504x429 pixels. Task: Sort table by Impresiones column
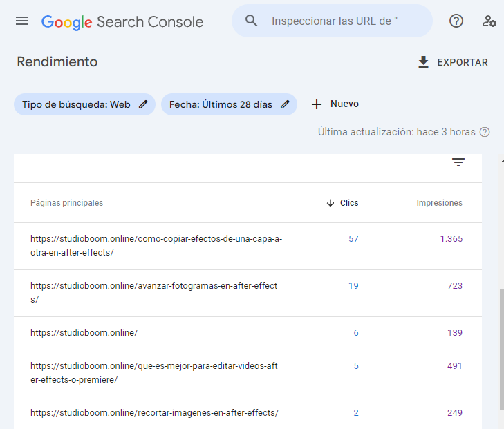point(439,203)
